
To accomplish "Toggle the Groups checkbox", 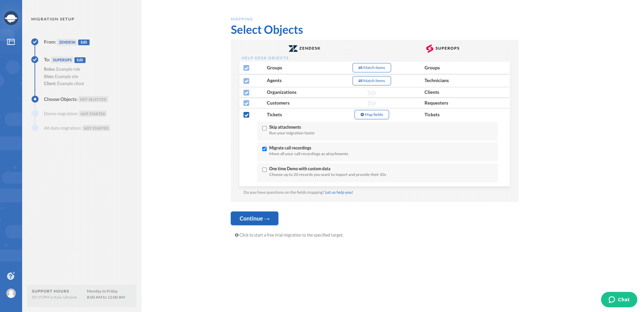I will (x=247, y=68).
